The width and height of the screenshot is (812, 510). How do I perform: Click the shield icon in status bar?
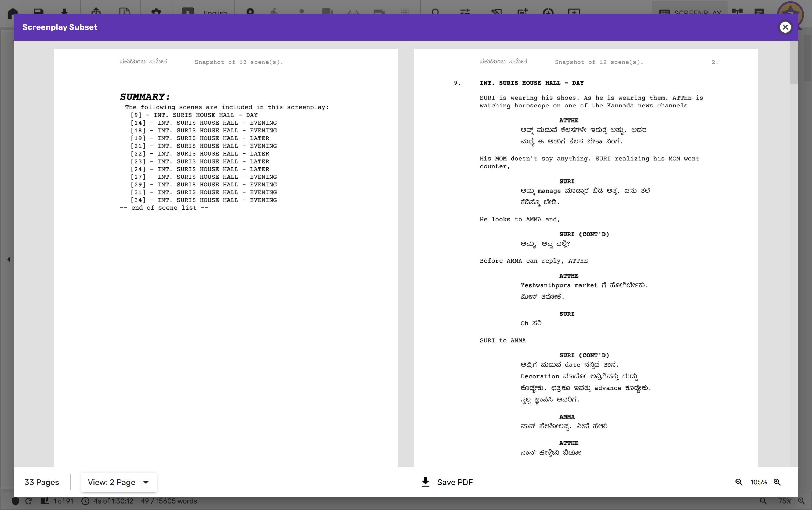16,501
